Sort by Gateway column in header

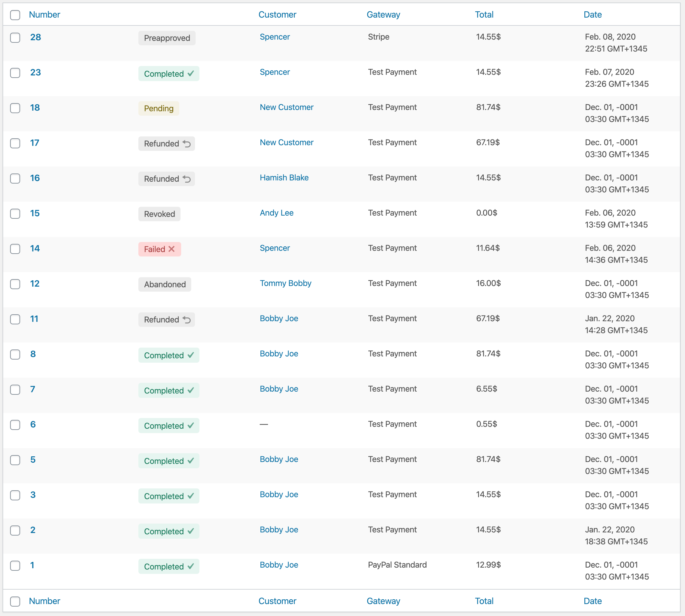tap(383, 14)
